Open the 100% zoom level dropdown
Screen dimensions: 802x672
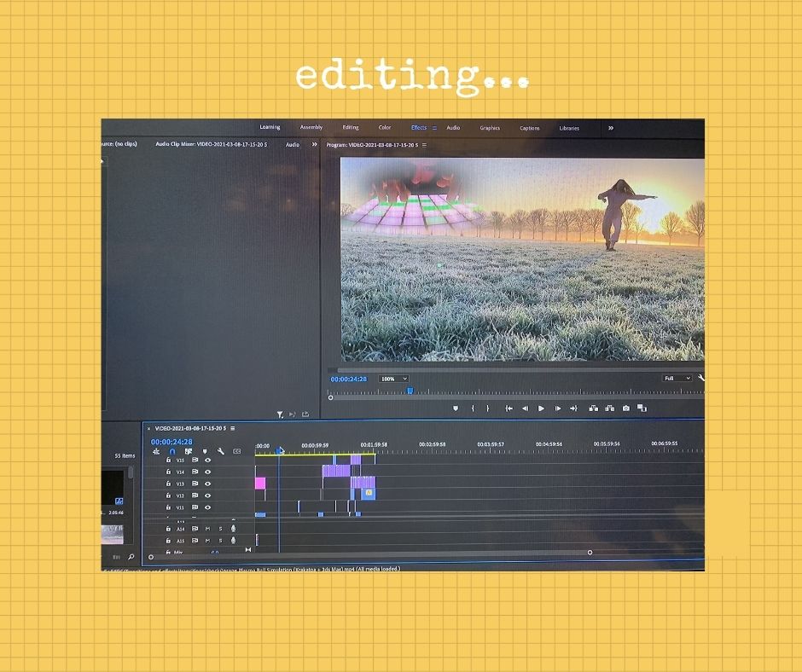pyautogui.click(x=392, y=379)
